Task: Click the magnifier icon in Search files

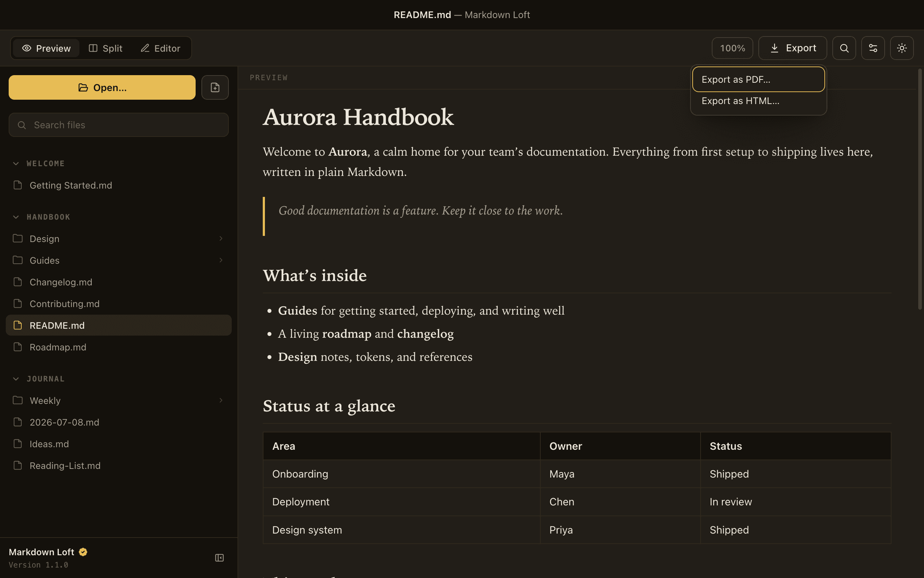Action: coord(22,125)
